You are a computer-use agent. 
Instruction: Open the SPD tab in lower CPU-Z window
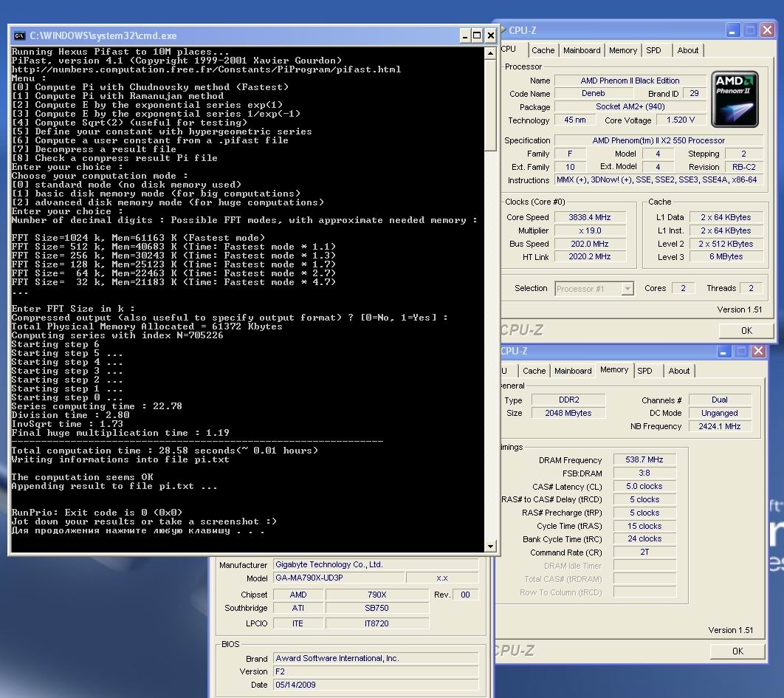coord(645,371)
